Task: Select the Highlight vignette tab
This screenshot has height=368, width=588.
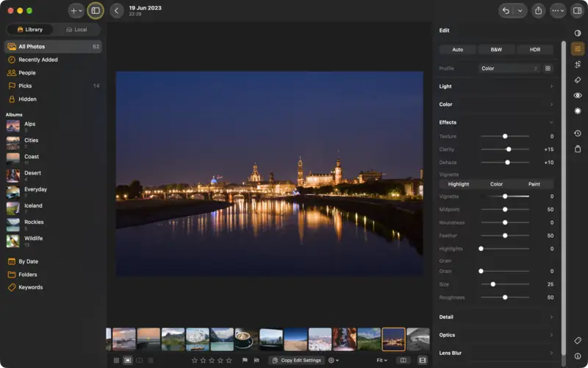Action: [458, 184]
